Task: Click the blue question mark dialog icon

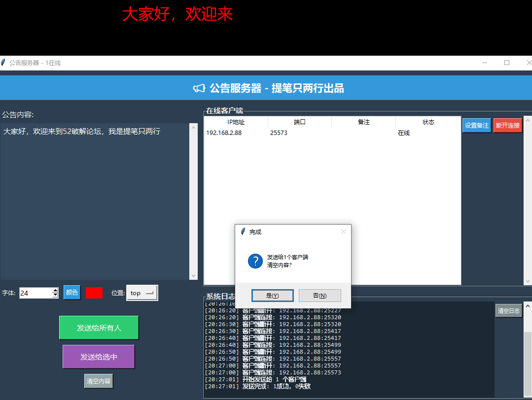Action: coord(255,261)
